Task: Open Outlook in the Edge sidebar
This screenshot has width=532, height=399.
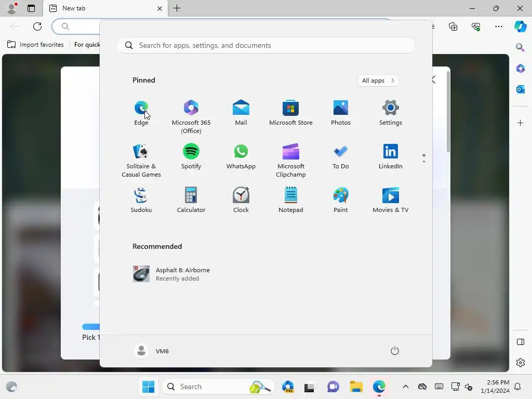Action: pyautogui.click(x=520, y=89)
